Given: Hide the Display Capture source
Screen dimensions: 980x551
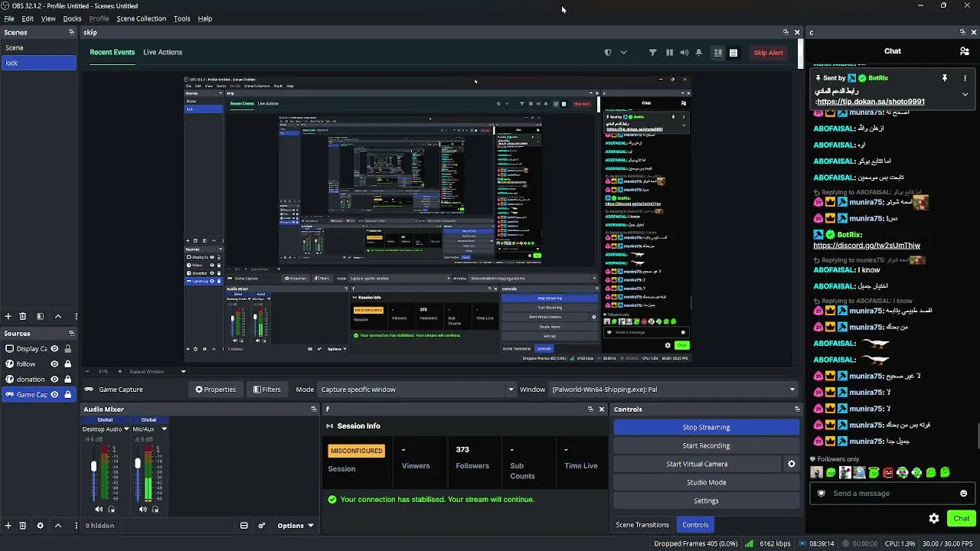Looking at the screenshot, I should pos(54,349).
